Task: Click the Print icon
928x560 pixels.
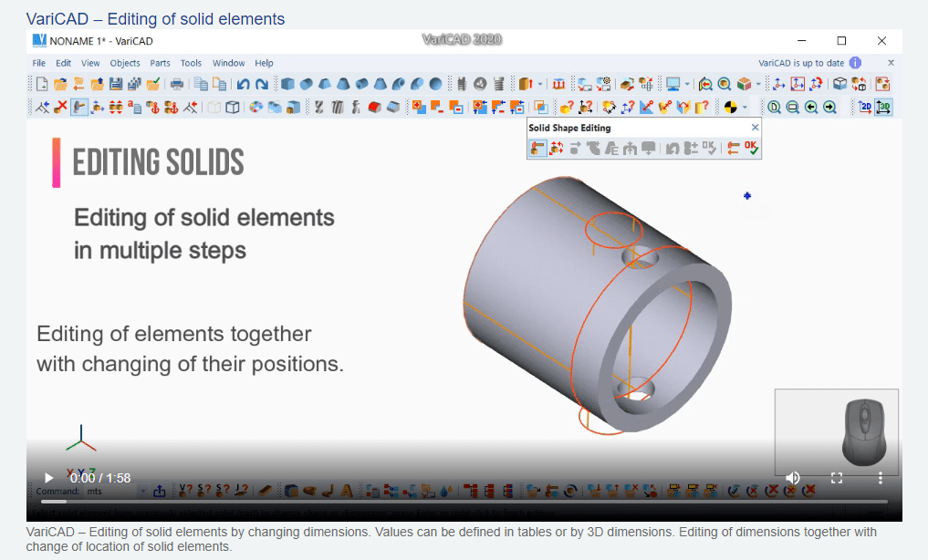Action: click(176, 84)
